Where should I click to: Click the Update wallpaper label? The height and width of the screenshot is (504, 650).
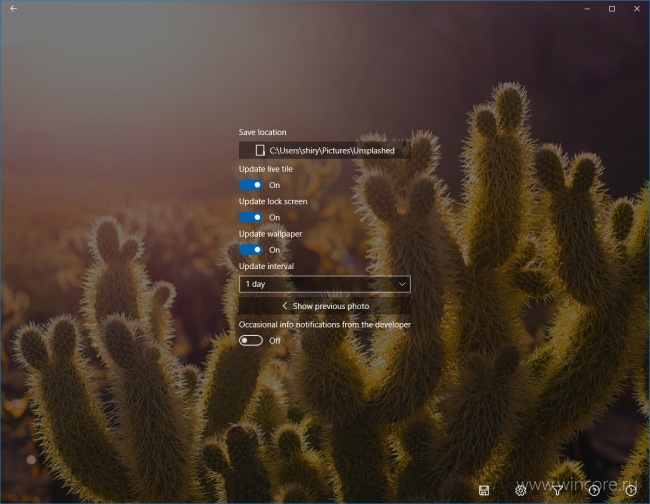tap(270, 234)
